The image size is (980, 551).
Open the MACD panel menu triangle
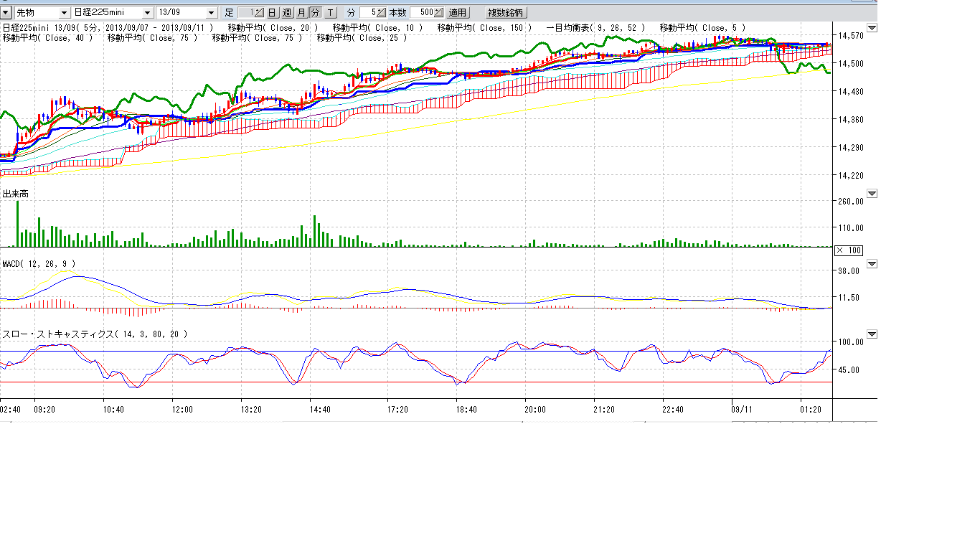(872, 264)
